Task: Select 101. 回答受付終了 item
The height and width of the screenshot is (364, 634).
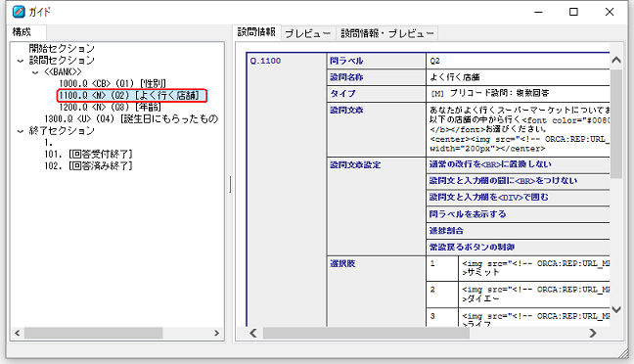Action: pyautogui.click(x=89, y=154)
